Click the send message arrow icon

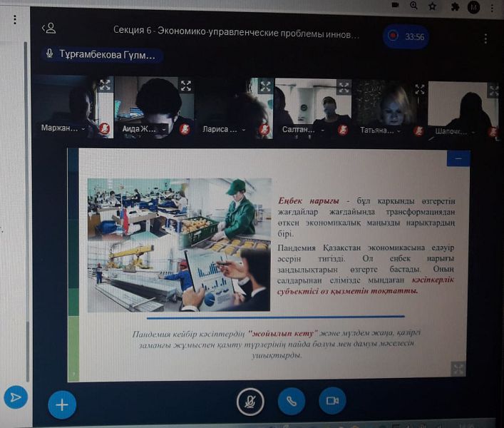[x=16, y=397]
